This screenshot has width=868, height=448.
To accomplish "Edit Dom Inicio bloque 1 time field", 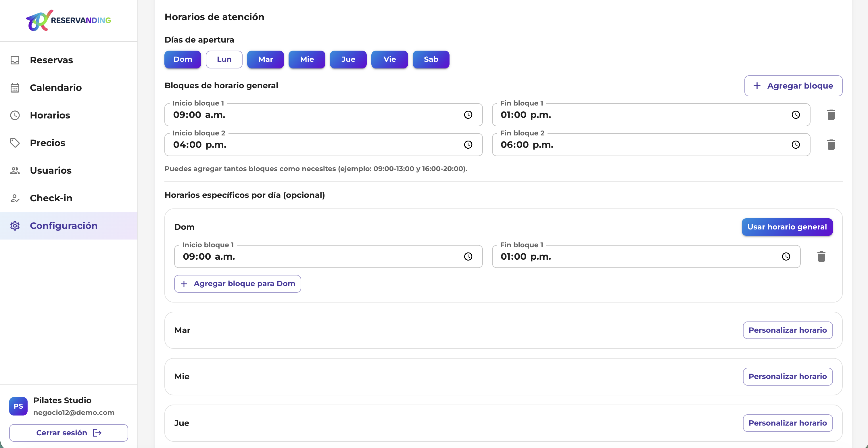I will pos(328,256).
